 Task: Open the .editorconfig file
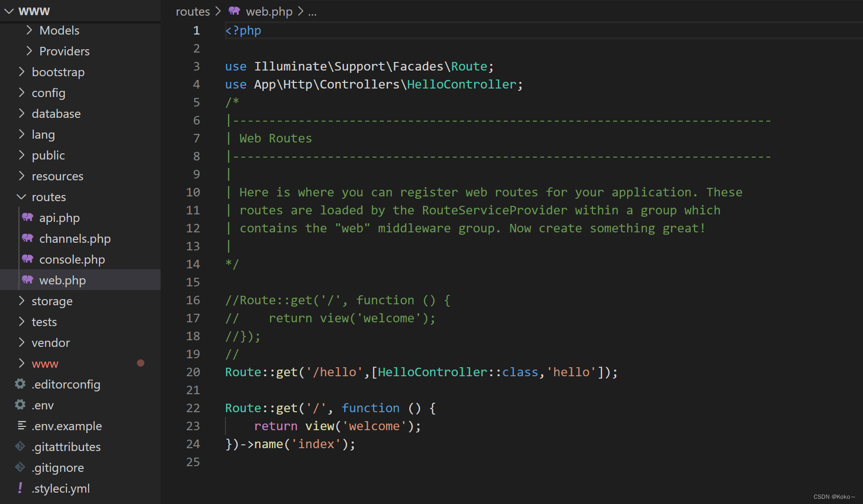66,384
